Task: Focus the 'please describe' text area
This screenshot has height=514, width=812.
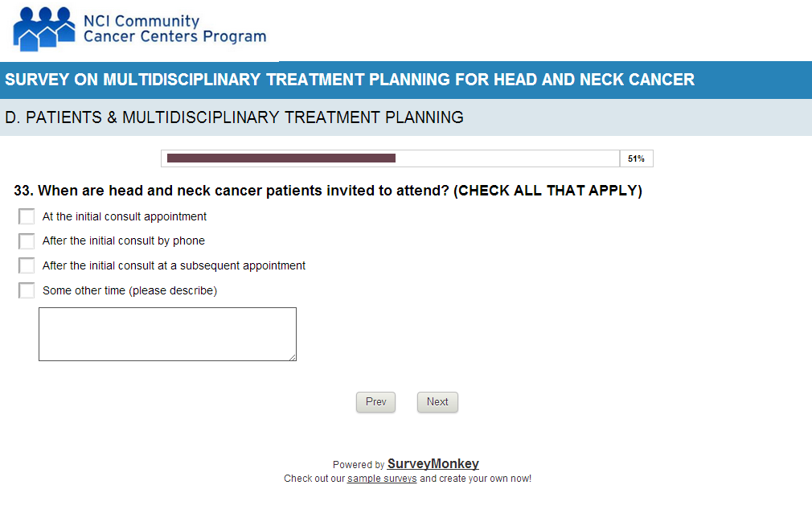Action: (167, 334)
